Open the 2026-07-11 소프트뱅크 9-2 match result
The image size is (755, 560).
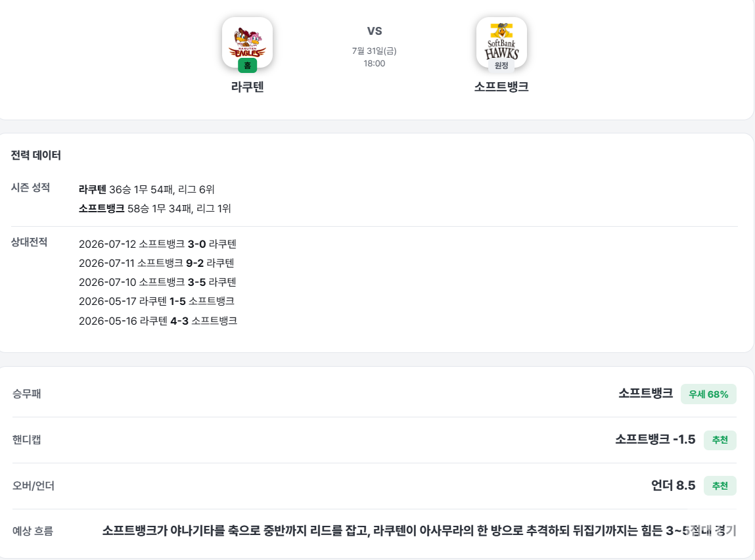(x=156, y=263)
